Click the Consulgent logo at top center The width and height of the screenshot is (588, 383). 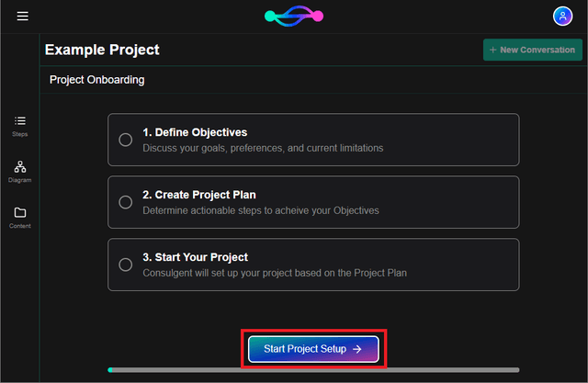pyautogui.click(x=294, y=16)
